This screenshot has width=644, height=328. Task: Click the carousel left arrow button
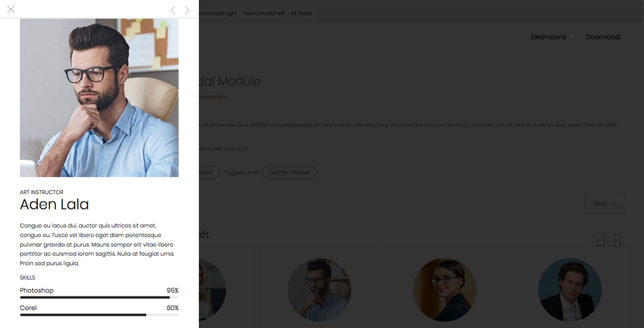coord(598,241)
